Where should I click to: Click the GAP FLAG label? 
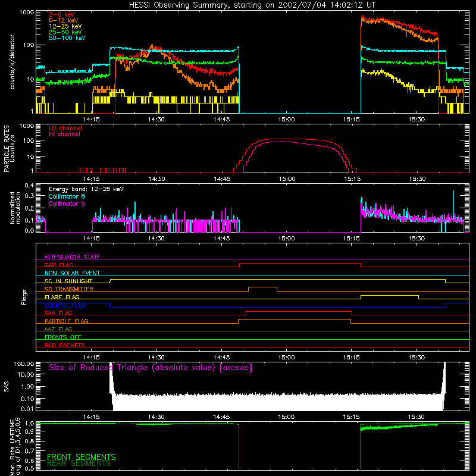point(58,265)
